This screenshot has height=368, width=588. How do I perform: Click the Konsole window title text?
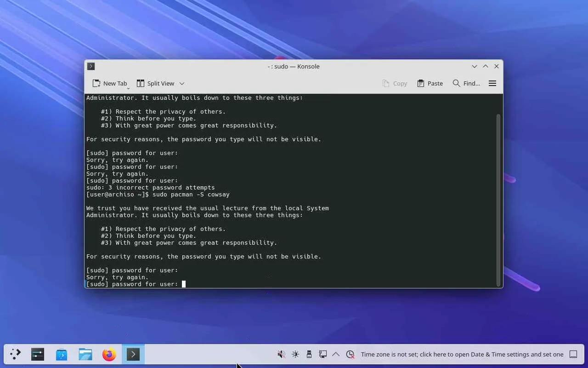tap(294, 66)
